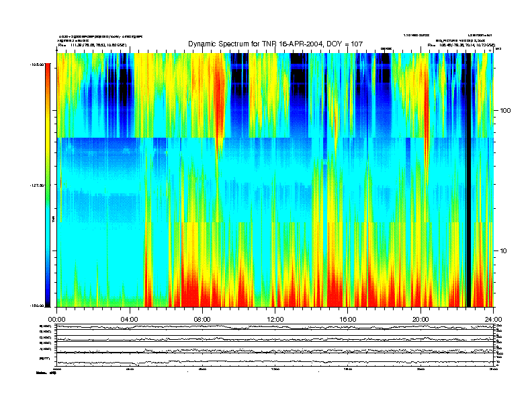Click the top trace in the lower line-plot panel
The image size is (532, 411).
275,327
